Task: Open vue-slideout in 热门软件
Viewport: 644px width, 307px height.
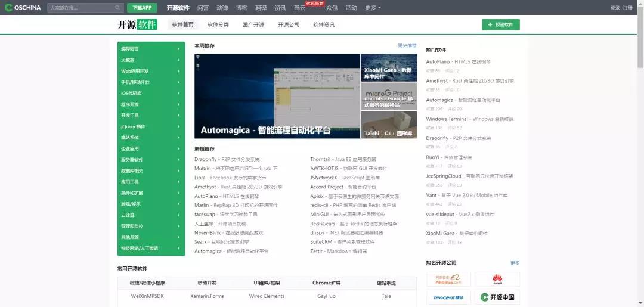Action: tap(460, 214)
